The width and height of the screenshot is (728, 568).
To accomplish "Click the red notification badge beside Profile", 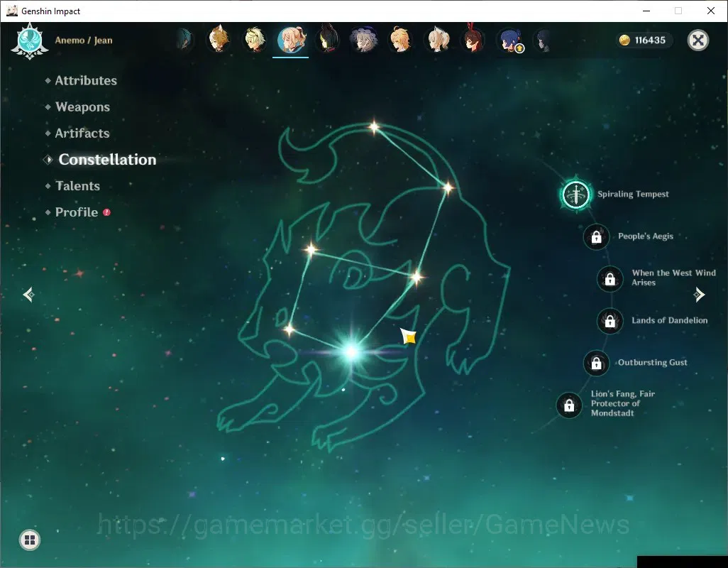I will (x=106, y=212).
